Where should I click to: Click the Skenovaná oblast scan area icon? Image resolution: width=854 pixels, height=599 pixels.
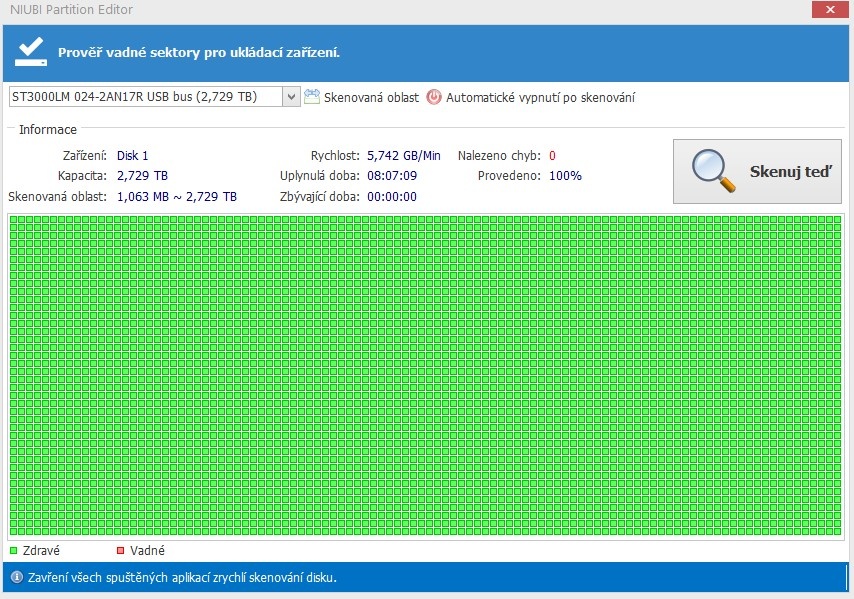point(312,97)
